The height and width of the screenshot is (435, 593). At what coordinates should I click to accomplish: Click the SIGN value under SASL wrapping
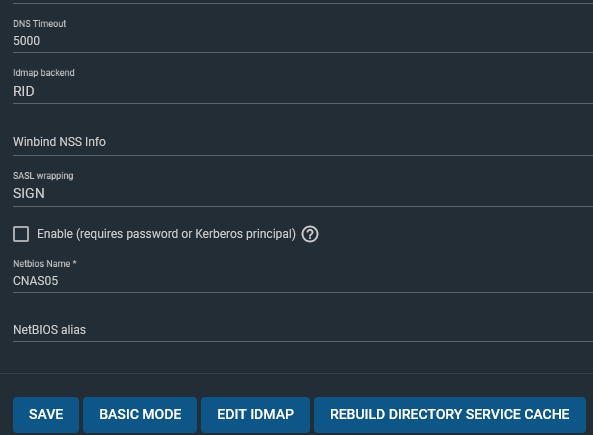point(29,194)
